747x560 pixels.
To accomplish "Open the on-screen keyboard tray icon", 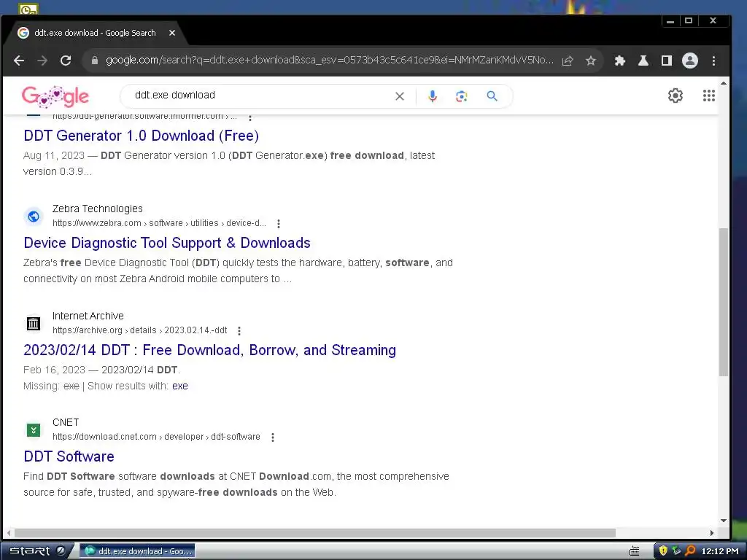I will (x=635, y=551).
